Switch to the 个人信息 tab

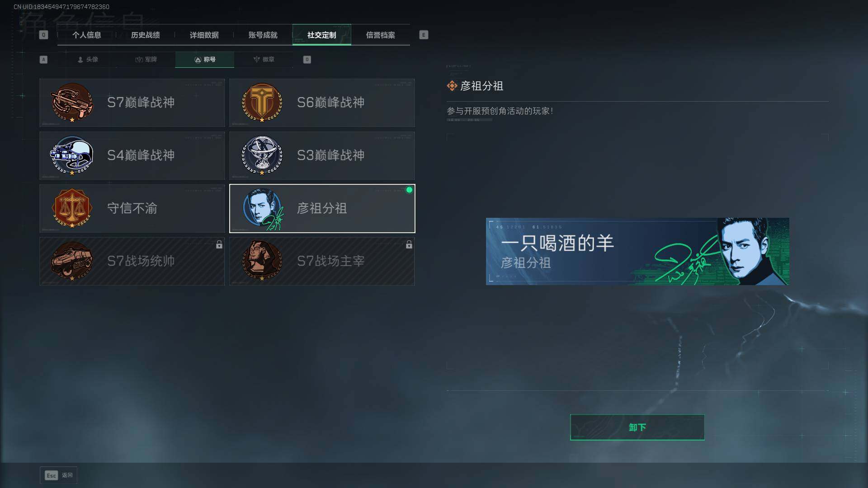(87, 35)
